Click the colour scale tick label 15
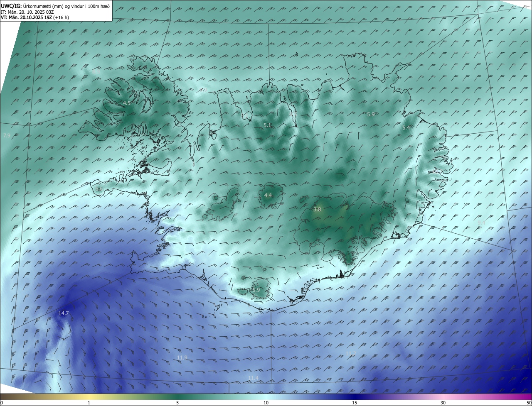This screenshot has height=406, width=532. pyautogui.click(x=355, y=403)
